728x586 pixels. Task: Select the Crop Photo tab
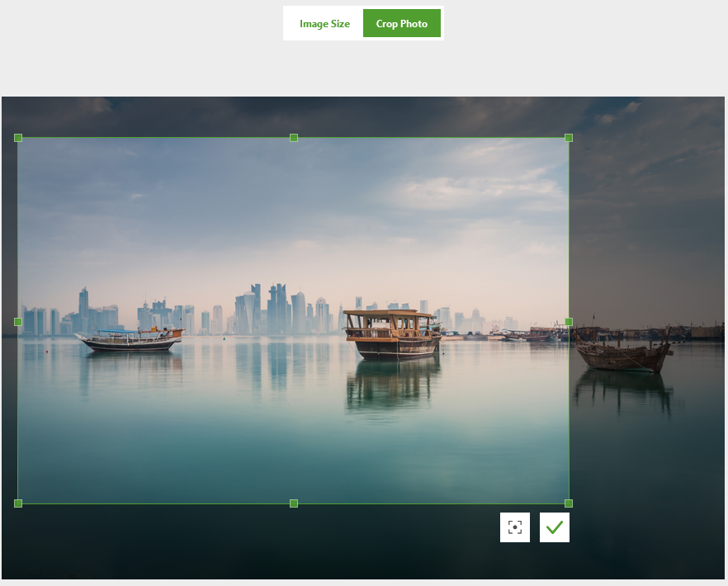coord(402,23)
